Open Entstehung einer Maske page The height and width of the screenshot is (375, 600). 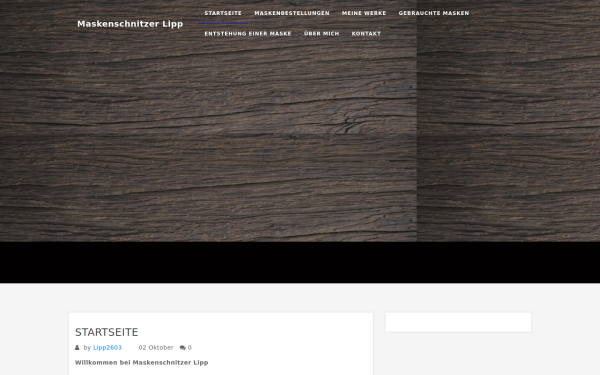[248, 34]
